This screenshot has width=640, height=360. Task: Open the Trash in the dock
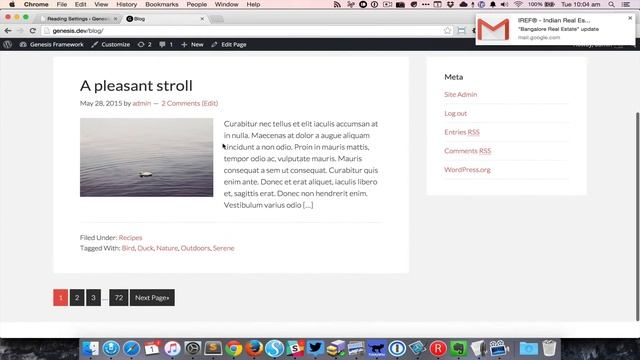tap(549, 348)
